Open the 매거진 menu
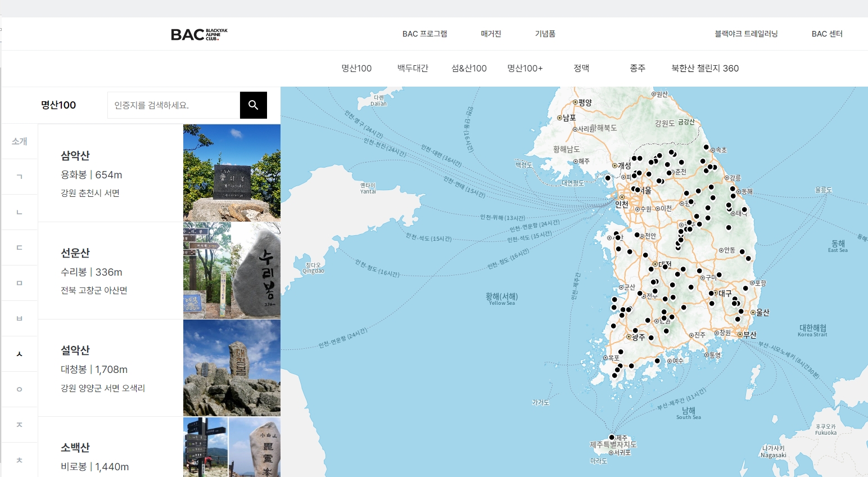The width and height of the screenshot is (868, 477). click(491, 34)
